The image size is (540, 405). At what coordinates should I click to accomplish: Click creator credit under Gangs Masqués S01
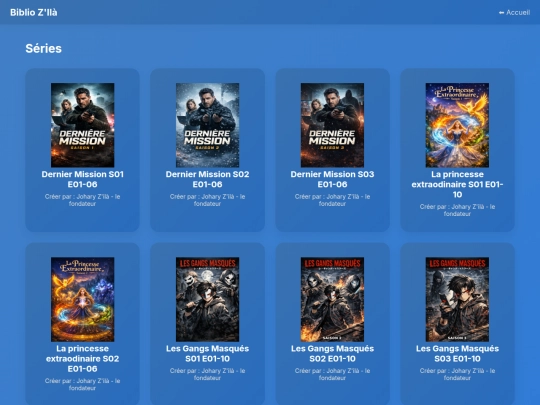coord(207,374)
